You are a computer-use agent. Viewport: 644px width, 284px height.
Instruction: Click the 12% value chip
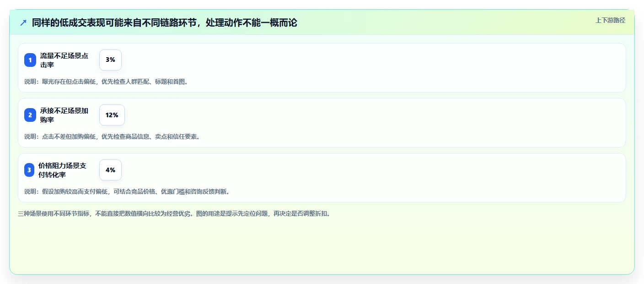[x=112, y=115]
